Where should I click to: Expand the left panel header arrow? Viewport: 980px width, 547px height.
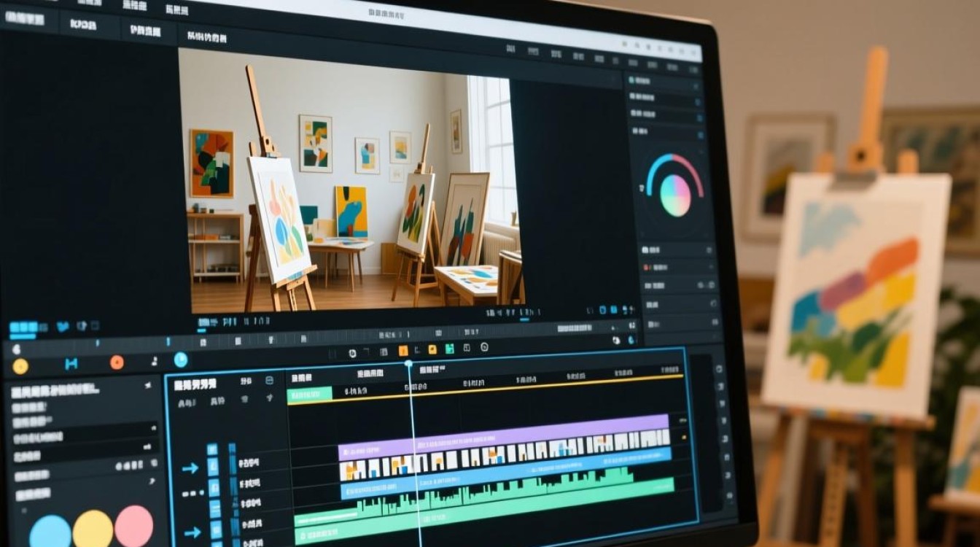pos(148,386)
